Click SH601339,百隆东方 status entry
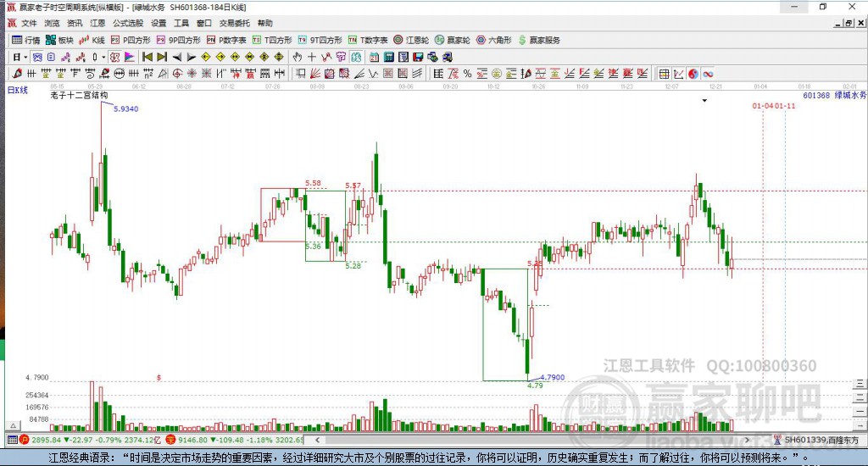Image resolution: width=868 pixels, height=466 pixels. (821, 440)
